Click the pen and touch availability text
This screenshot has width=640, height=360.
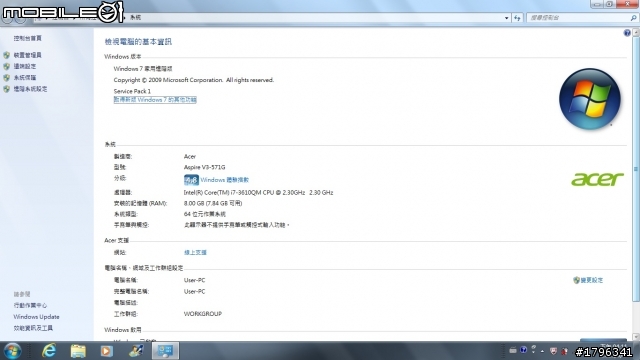237,225
